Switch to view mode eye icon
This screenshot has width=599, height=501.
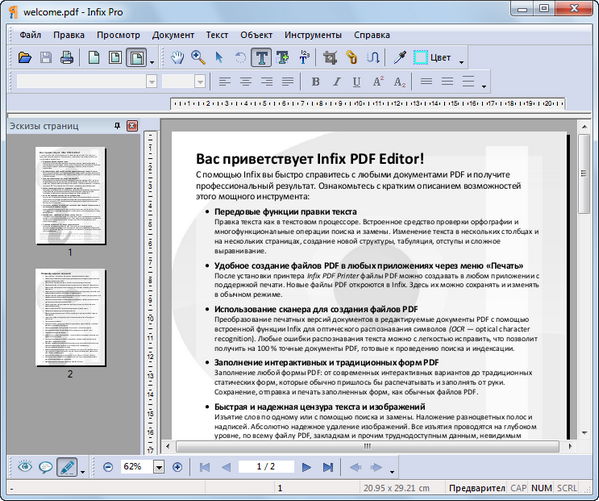coord(25,467)
